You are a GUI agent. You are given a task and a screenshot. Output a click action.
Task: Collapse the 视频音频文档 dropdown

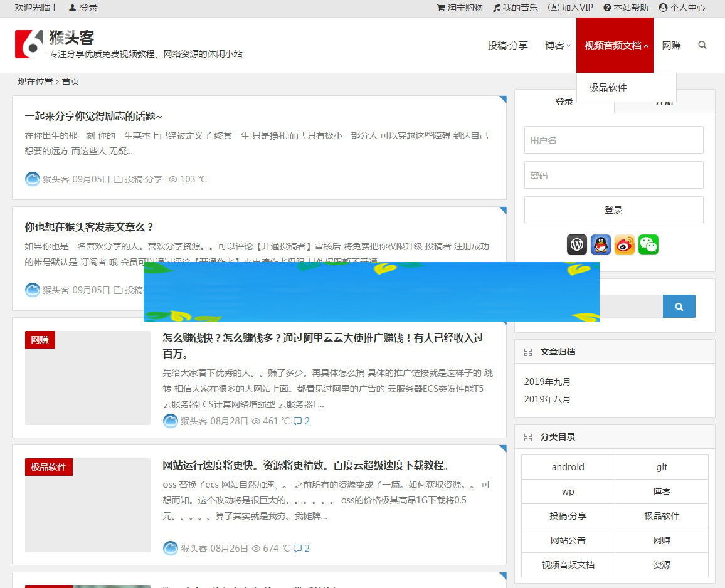(x=615, y=45)
